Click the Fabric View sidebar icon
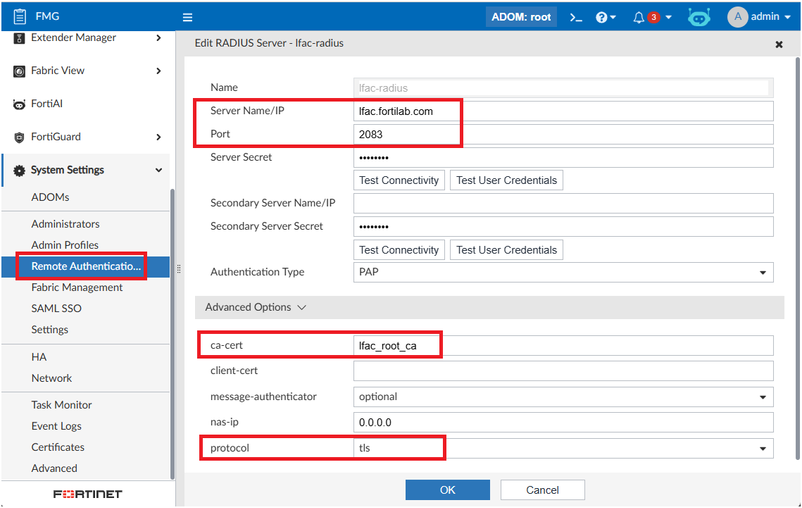The height and width of the screenshot is (508, 802). [19, 71]
